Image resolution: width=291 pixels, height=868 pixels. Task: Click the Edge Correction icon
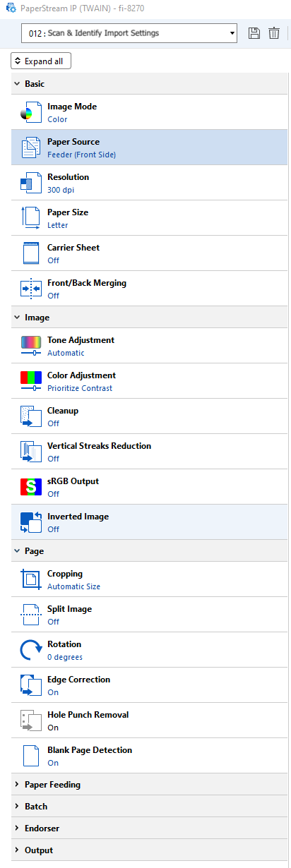pos(30,685)
